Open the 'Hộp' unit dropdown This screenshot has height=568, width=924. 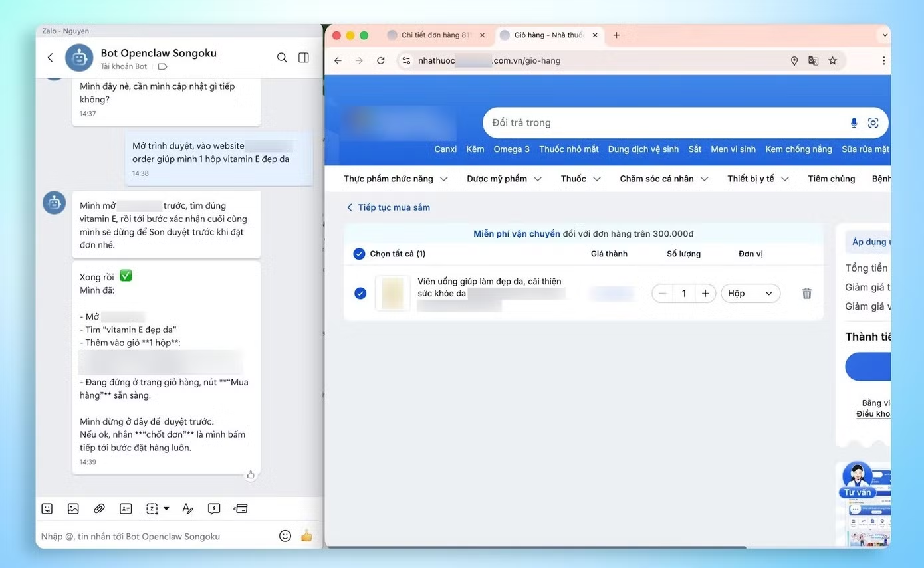(x=751, y=293)
